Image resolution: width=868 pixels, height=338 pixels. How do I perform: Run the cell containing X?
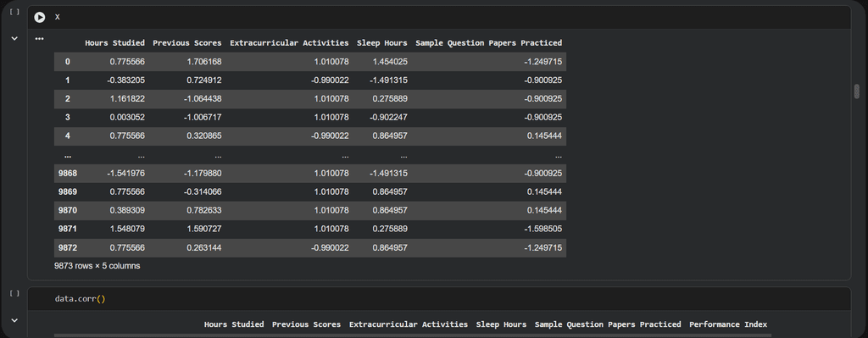39,17
